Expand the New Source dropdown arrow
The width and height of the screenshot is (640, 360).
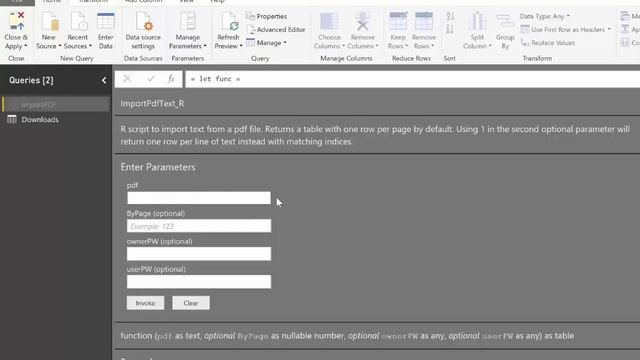[x=60, y=46]
